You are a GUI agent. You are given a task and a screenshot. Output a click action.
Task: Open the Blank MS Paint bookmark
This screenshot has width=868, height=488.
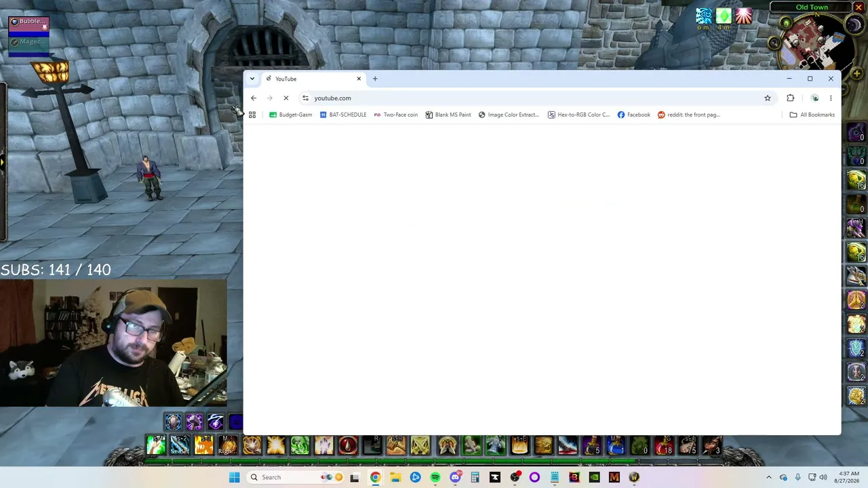[x=448, y=115]
